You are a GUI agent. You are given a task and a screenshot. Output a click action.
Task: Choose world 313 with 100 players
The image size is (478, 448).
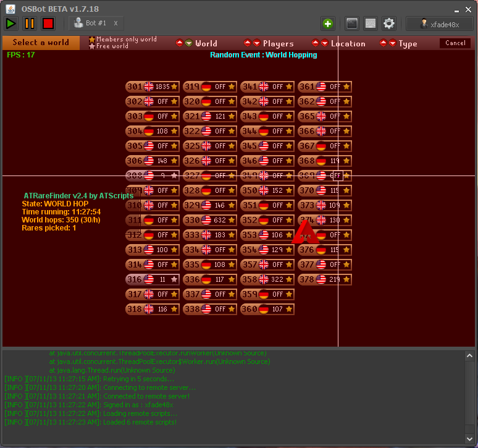coord(153,250)
